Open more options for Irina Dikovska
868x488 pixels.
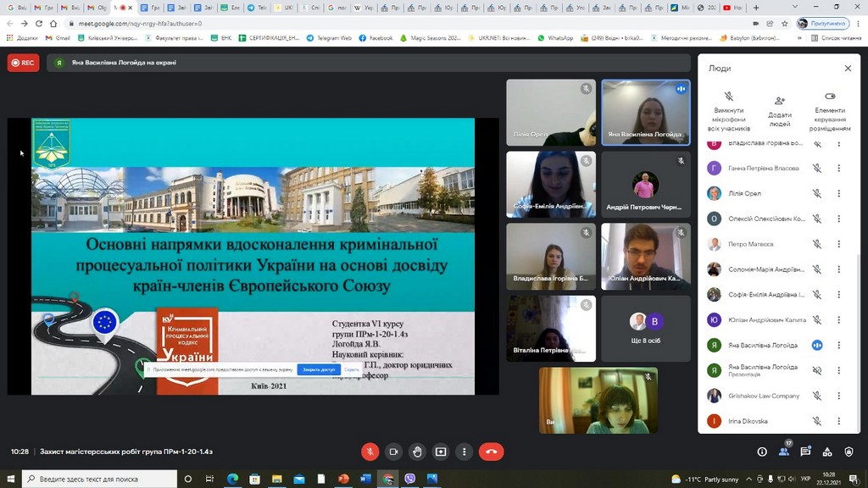coord(839,421)
